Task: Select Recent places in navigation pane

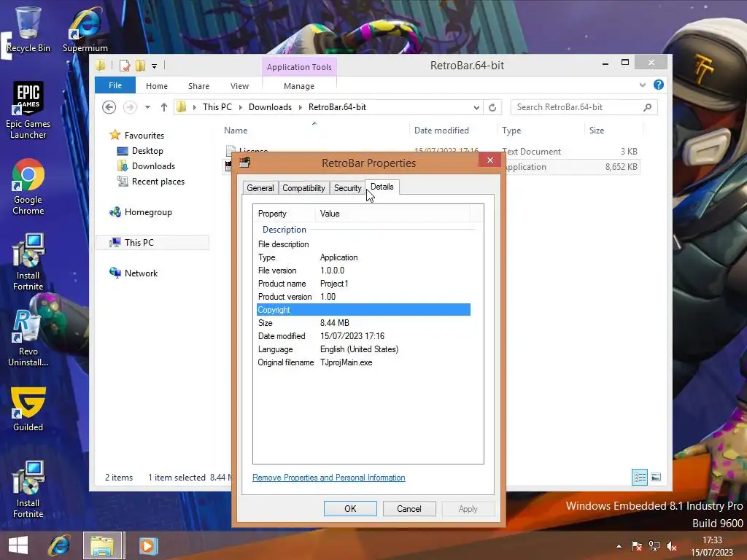Action: (x=158, y=182)
